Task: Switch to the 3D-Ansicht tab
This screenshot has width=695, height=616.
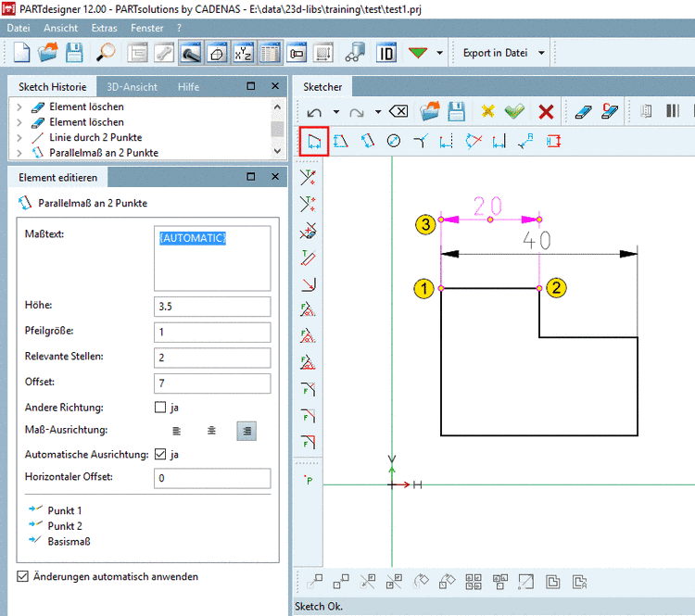Action: pyautogui.click(x=132, y=87)
